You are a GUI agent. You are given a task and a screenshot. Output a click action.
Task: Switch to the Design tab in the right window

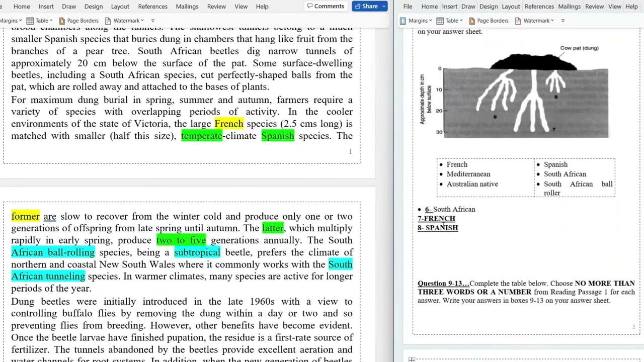click(488, 6)
